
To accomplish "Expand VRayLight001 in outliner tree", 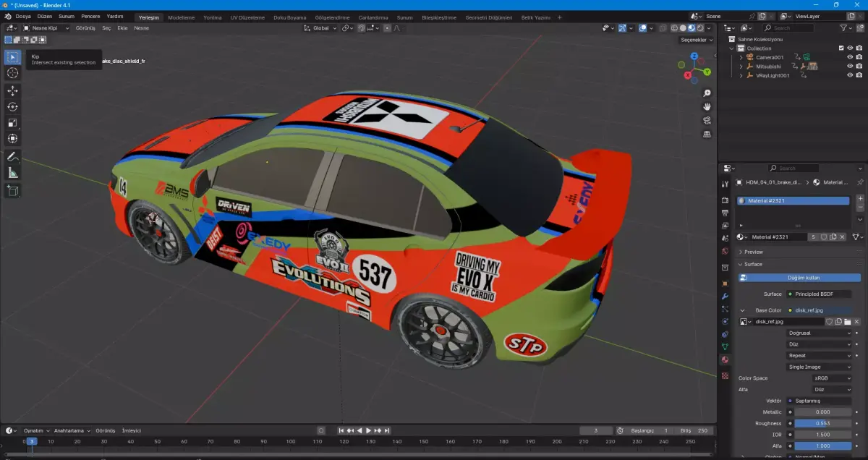I will (741, 75).
